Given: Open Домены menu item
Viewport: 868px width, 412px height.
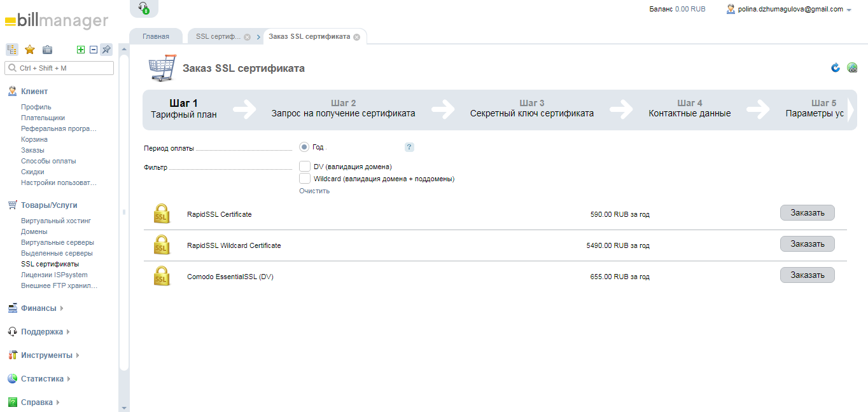Looking at the screenshot, I should tap(34, 231).
